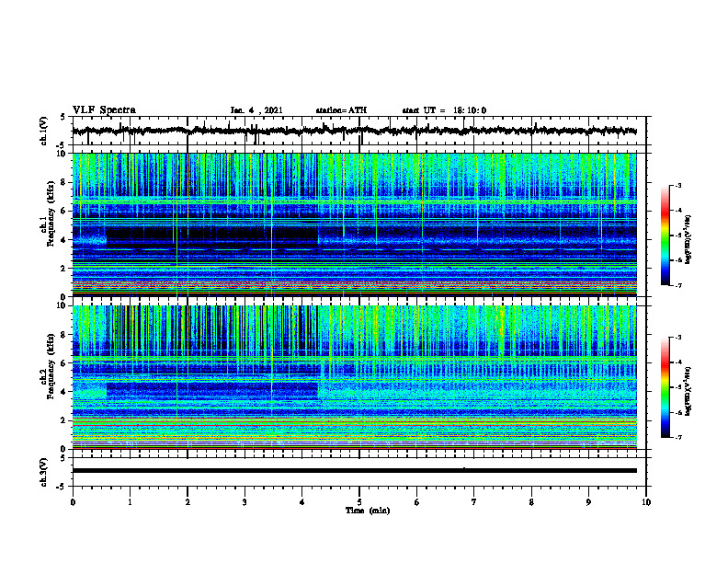The width and height of the screenshot is (728, 563).
Task: Click time-axis tick label "2"
Action: pyautogui.click(x=188, y=502)
